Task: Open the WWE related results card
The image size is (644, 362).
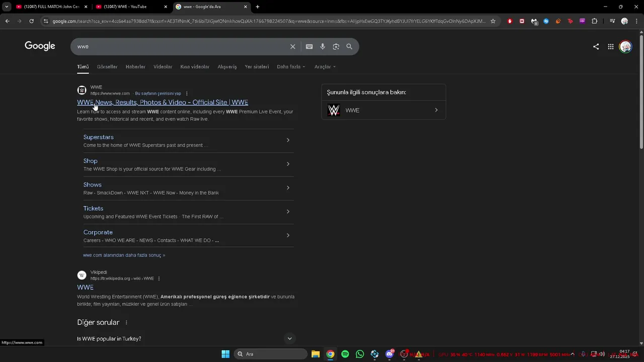Action: pyautogui.click(x=383, y=110)
